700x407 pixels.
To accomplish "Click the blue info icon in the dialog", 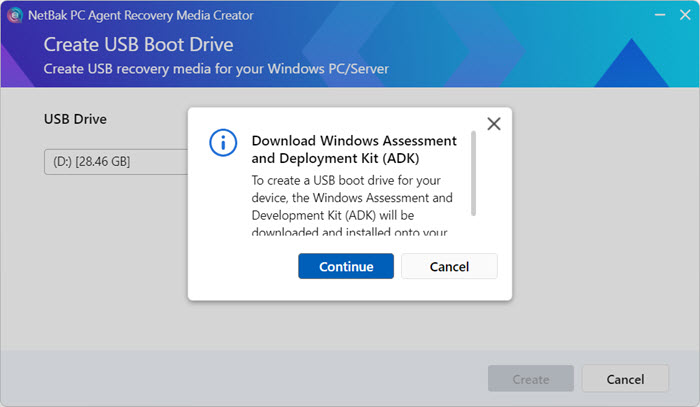I will coord(222,142).
